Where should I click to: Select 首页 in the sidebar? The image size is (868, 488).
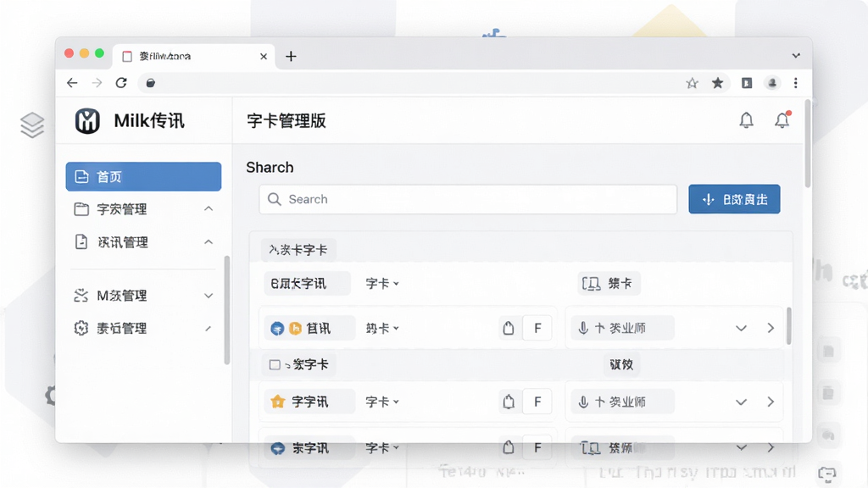(143, 176)
